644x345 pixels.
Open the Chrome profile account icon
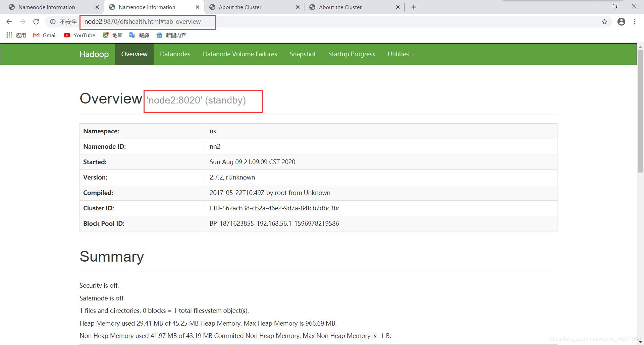click(x=621, y=22)
